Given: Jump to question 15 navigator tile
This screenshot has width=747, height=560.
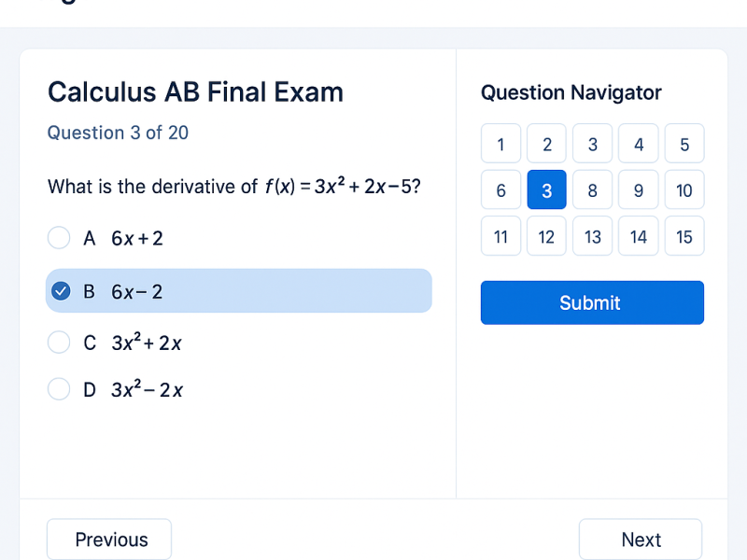Looking at the screenshot, I should (x=684, y=236).
